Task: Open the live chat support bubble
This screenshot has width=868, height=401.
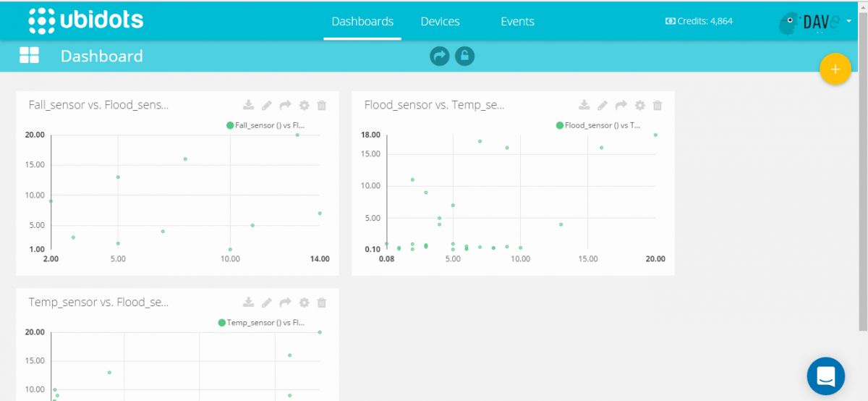Action: (825, 376)
